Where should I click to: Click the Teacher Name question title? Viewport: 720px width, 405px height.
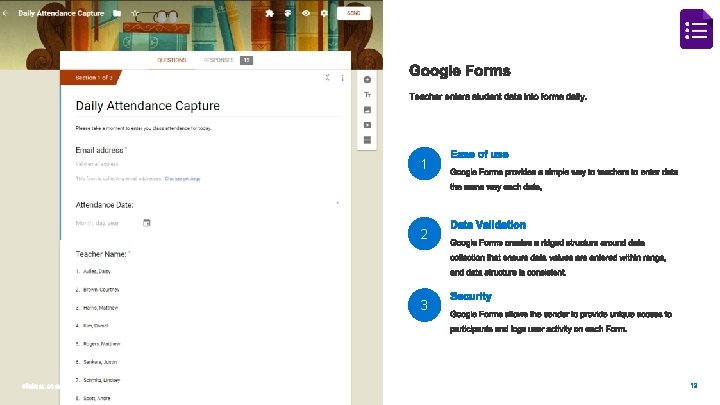tap(103, 254)
